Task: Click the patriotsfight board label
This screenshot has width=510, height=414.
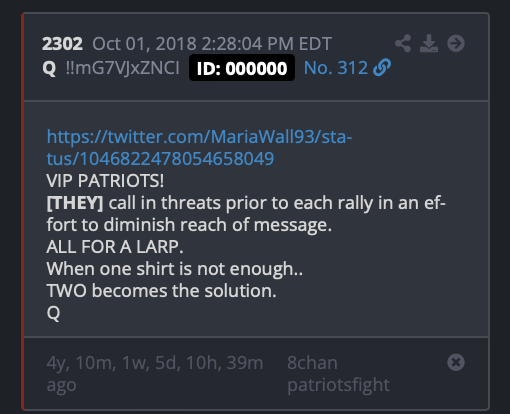Action: 338,385
